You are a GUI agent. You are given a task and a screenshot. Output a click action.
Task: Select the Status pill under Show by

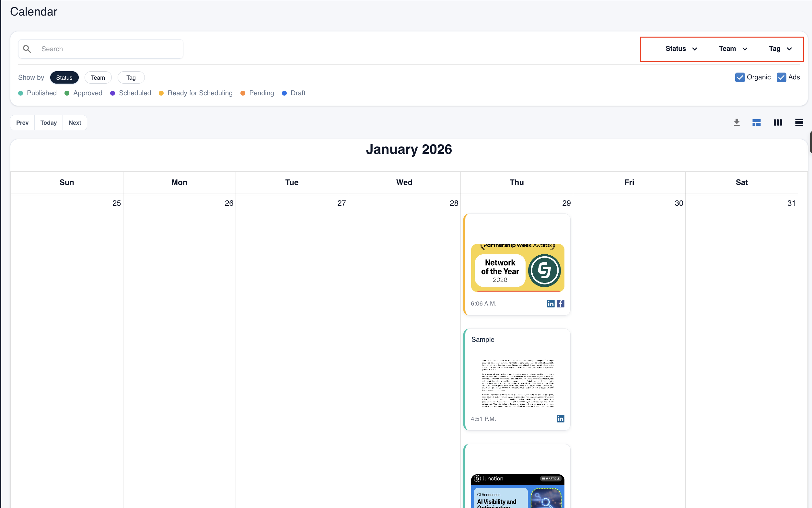[64, 77]
